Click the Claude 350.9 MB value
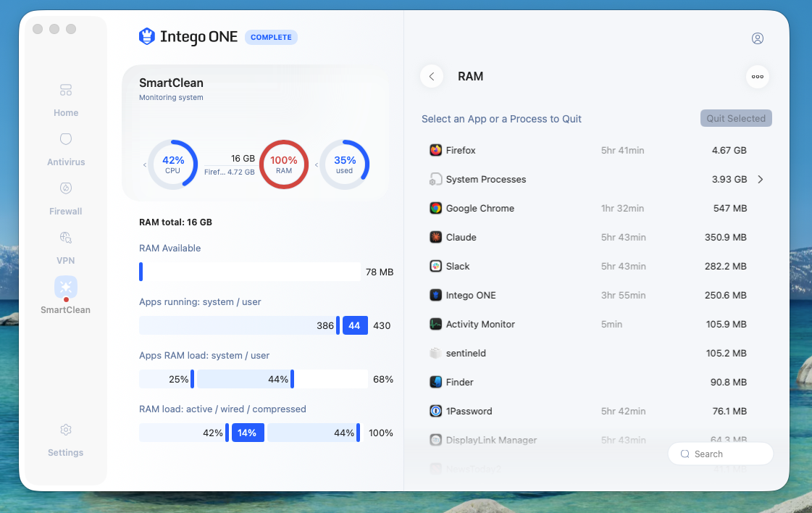Viewport: 812px width, 513px height. tap(726, 238)
